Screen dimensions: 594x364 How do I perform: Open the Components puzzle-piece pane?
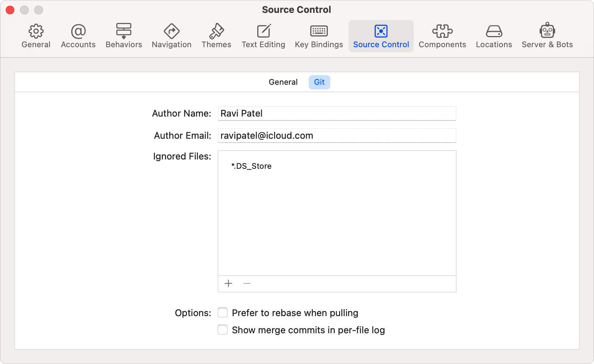[x=442, y=31]
